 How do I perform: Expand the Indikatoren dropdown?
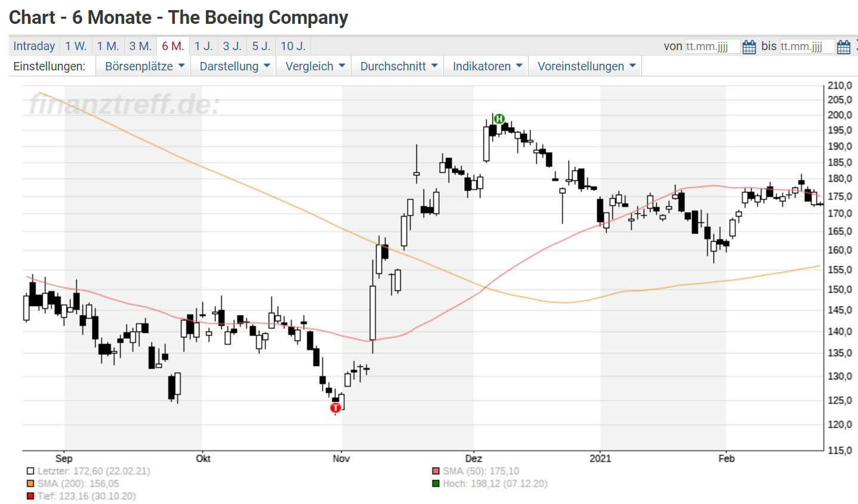pos(487,66)
